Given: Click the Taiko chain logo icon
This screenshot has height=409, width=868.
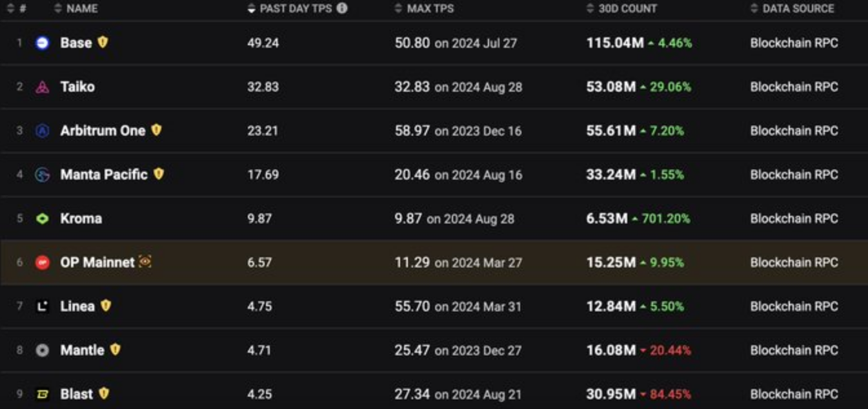Looking at the screenshot, I should pos(43,87).
